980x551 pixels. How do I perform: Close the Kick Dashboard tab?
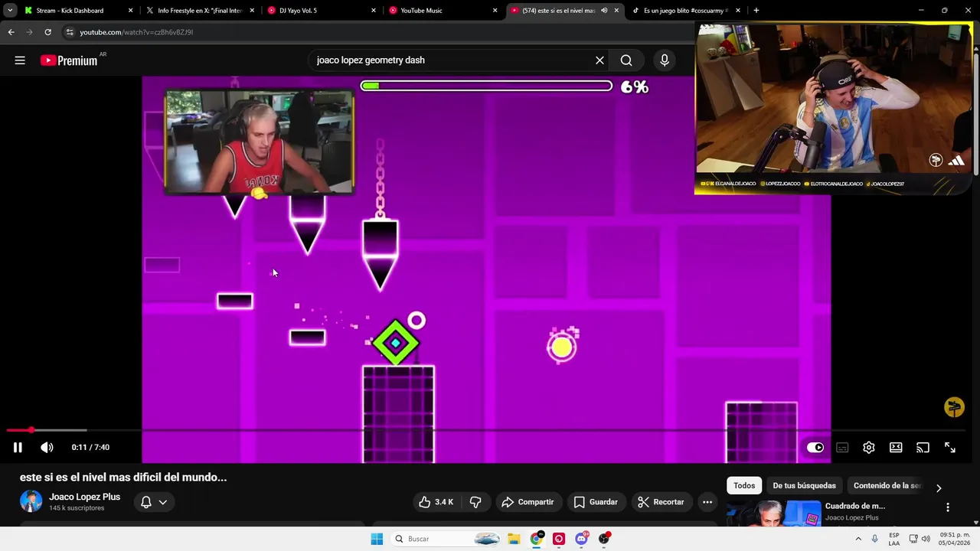130,11
